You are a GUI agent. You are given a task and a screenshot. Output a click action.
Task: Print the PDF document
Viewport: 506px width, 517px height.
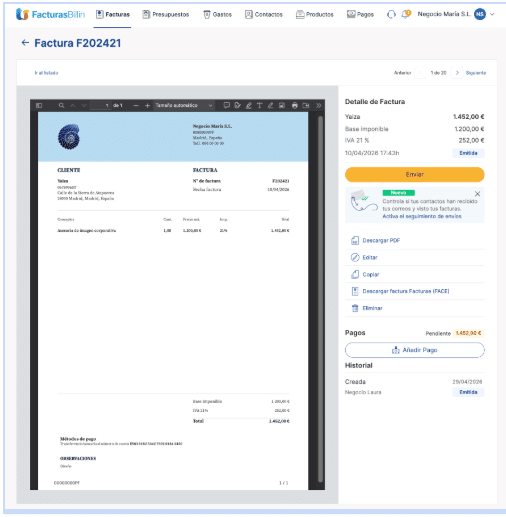[x=295, y=105]
